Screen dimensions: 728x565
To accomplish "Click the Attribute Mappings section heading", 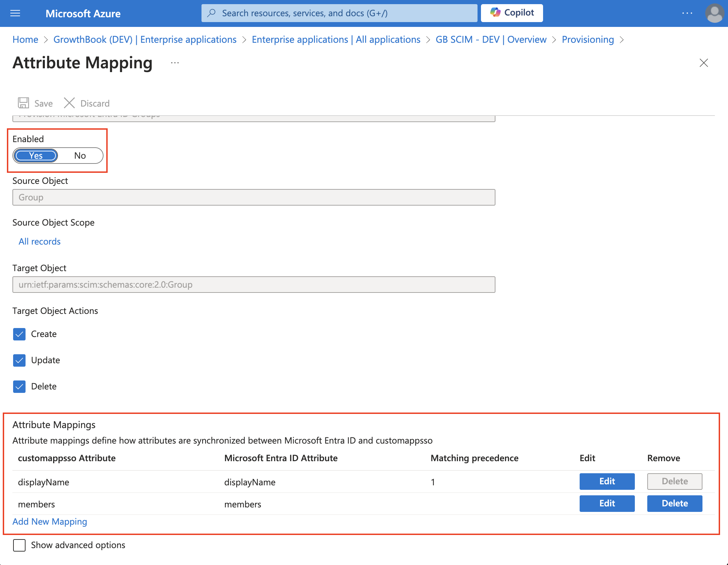I will 54,425.
